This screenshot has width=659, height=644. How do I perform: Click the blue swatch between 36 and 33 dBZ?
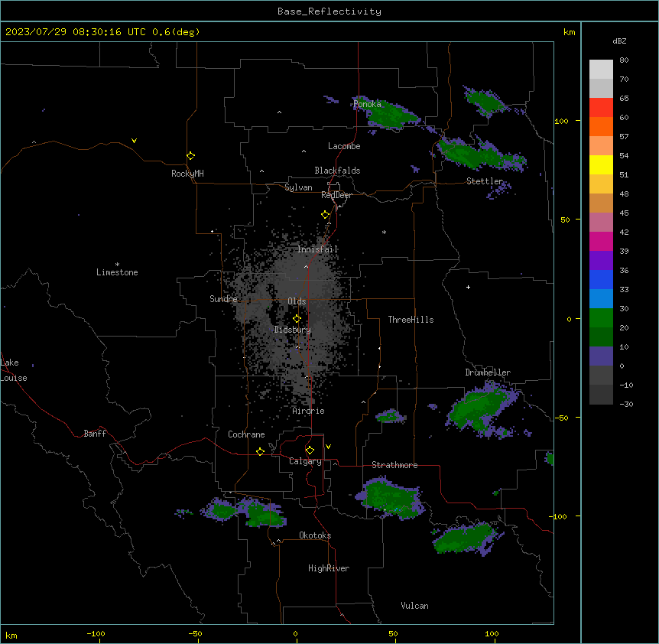601,279
